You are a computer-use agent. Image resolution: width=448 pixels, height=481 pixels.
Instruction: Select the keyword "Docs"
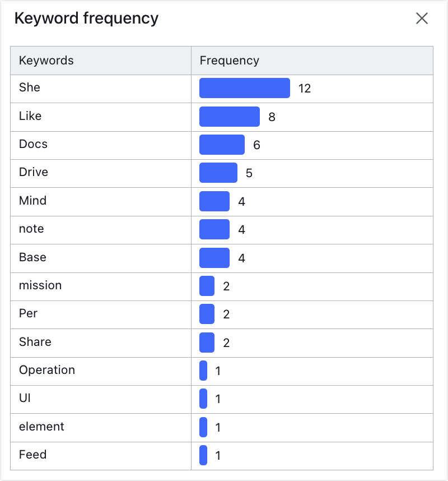point(32,144)
